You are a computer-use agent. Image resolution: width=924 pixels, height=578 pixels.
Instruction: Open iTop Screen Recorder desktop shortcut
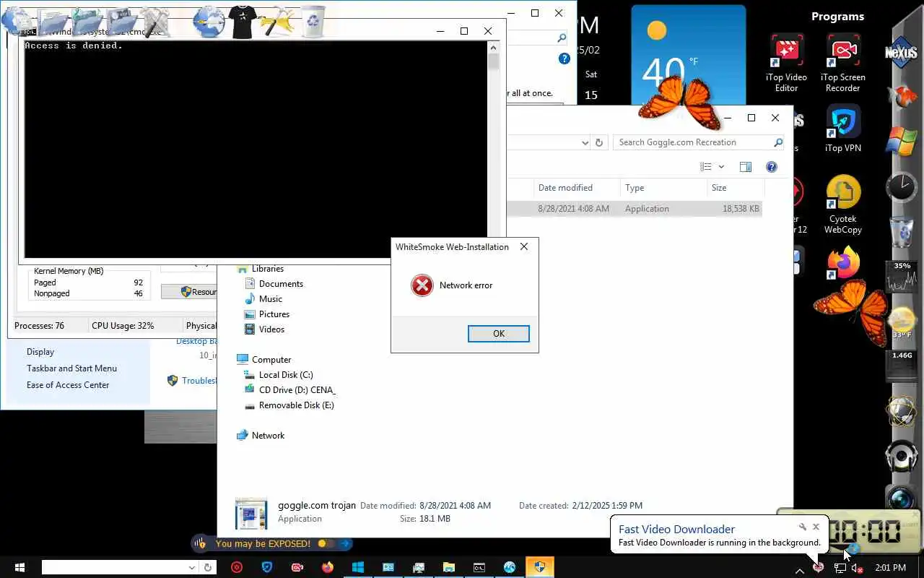click(x=842, y=64)
